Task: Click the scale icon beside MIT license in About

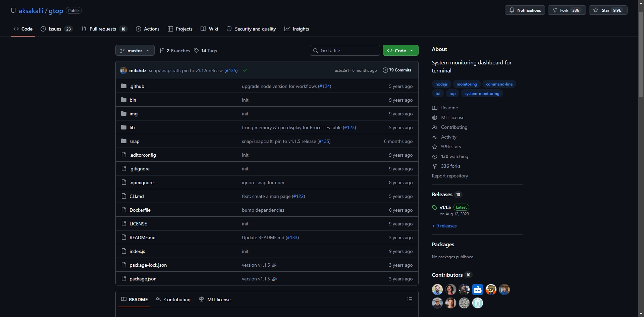Action: click(435, 118)
